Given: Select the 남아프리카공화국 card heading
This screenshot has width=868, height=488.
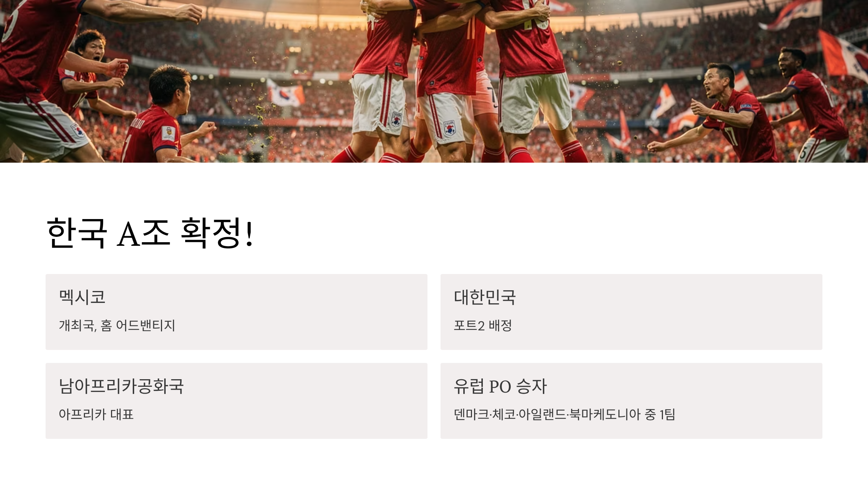Looking at the screenshot, I should pyautogui.click(x=121, y=386).
